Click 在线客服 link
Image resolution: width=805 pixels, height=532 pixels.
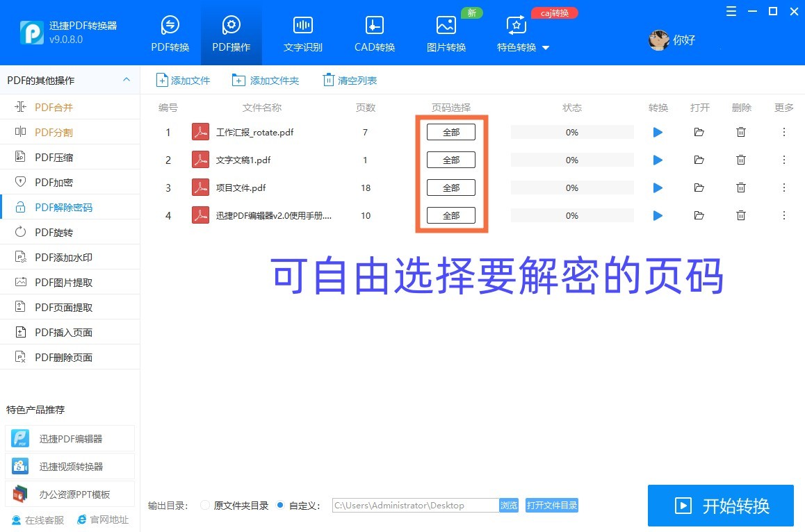point(38,520)
